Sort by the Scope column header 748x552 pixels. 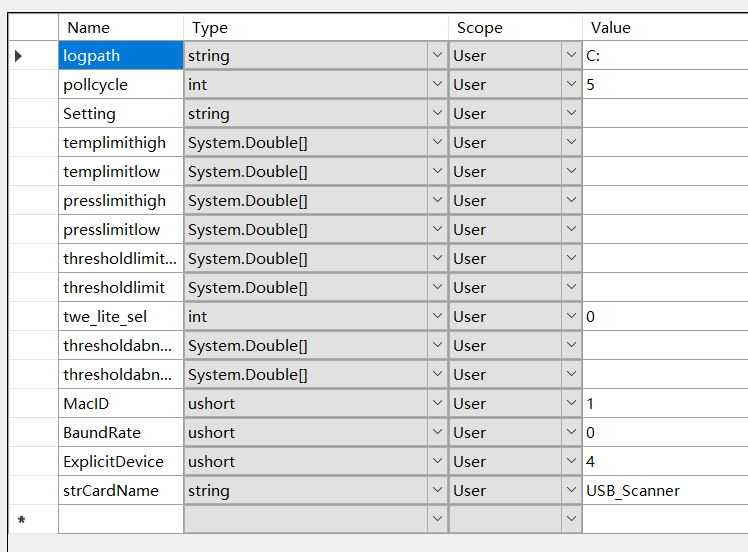515,27
